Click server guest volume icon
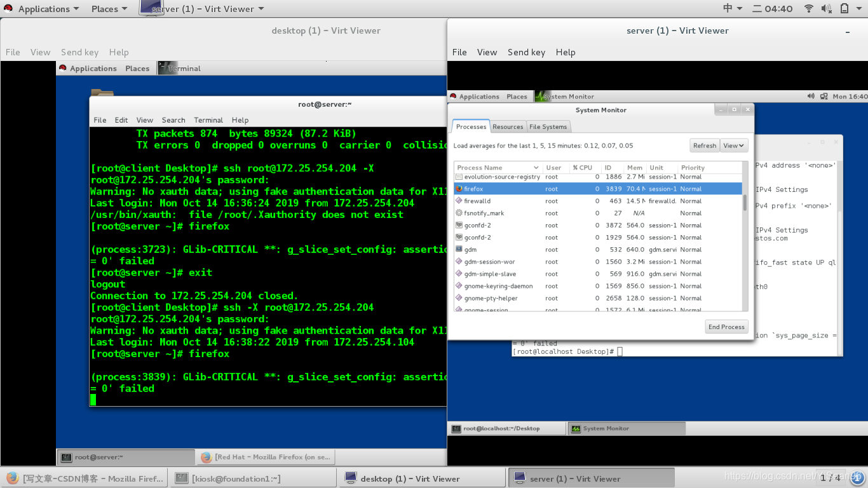Image resolution: width=868 pixels, height=488 pixels. click(811, 97)
